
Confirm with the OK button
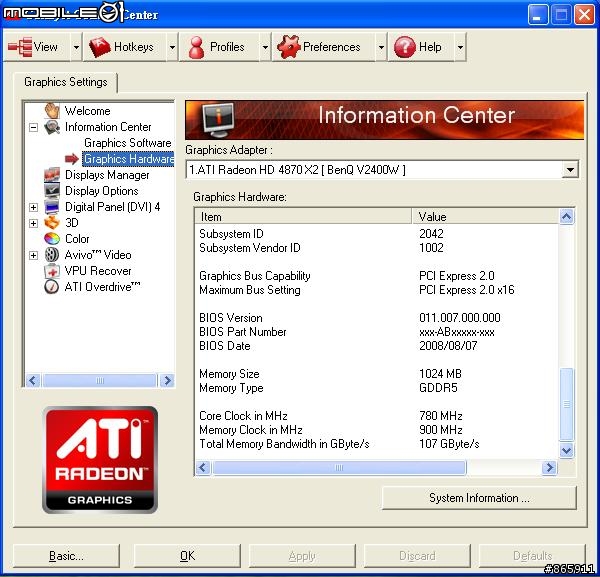coord(187,556)
